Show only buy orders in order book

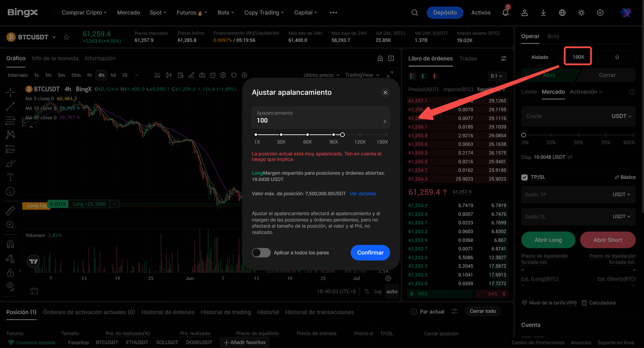pos(424,76)
